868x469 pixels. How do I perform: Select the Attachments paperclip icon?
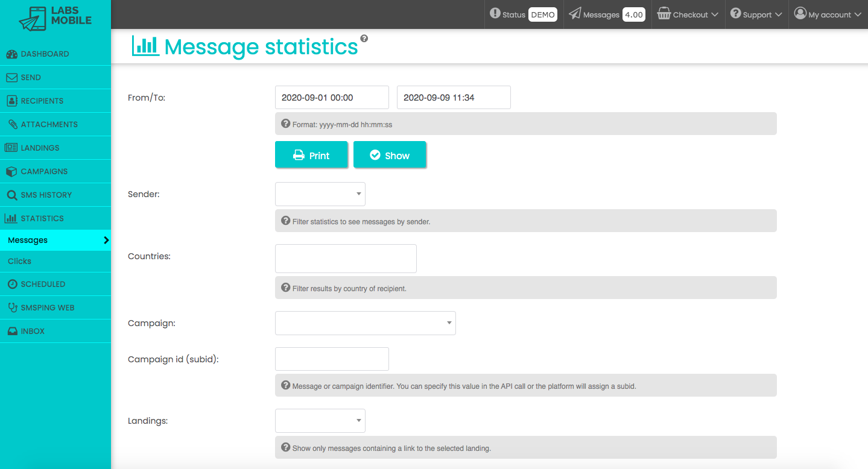[12, 125]
